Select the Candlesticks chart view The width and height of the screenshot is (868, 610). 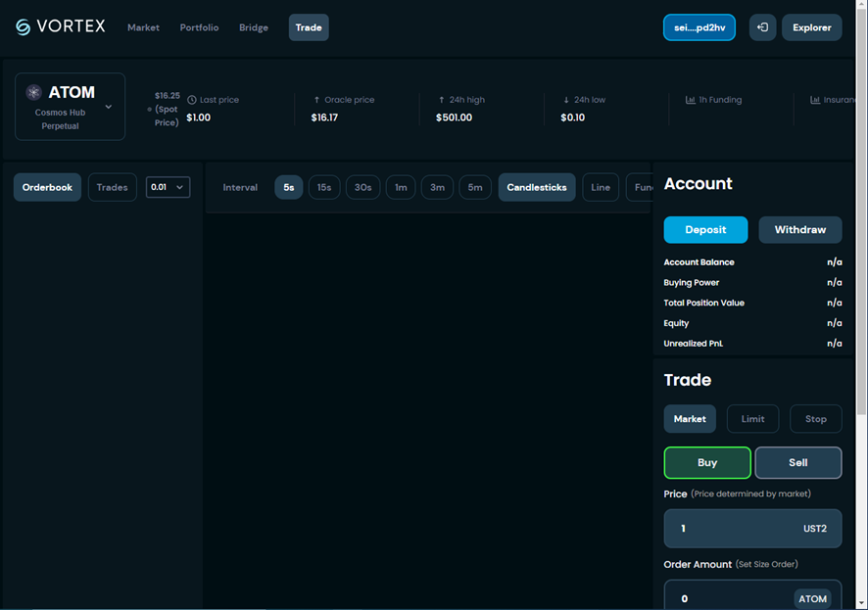(x=537, y=187)
